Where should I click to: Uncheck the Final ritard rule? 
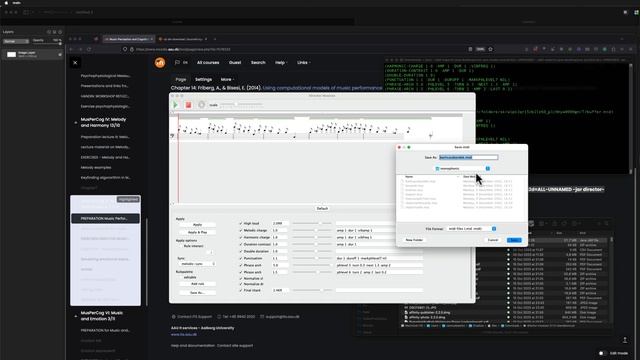[x=240, y=290]
